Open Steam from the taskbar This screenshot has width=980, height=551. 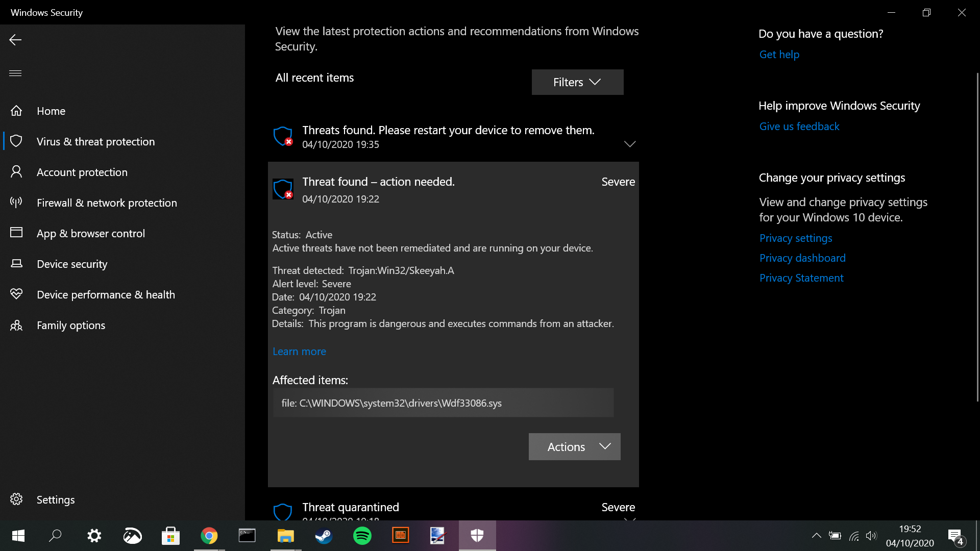[324, 536]
